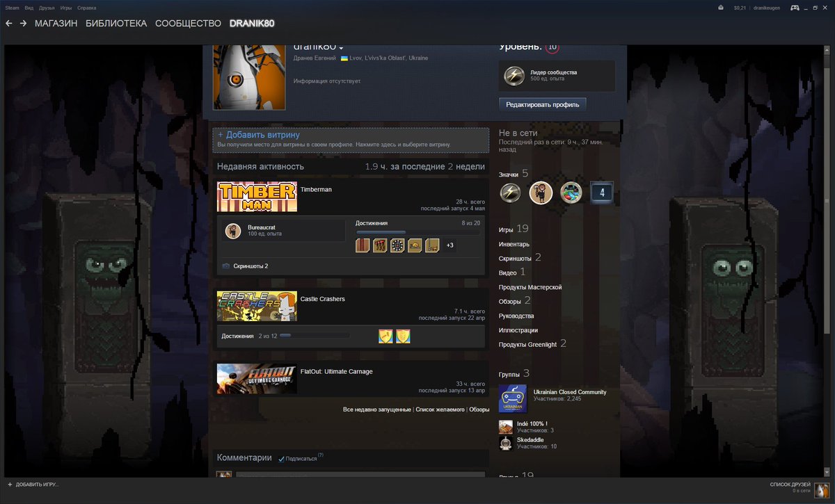Toggle the Подписаться checkbox

(x=281, y=459)
